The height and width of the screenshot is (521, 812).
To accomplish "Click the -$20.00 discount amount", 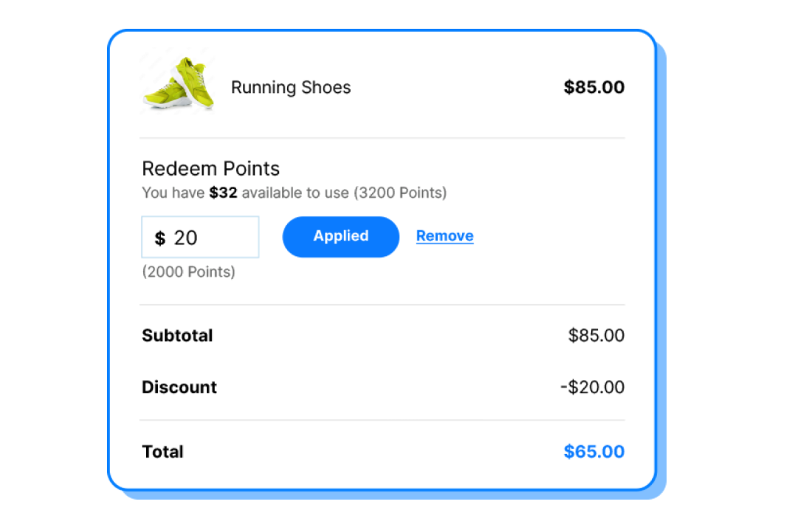I will click(593, 387).
